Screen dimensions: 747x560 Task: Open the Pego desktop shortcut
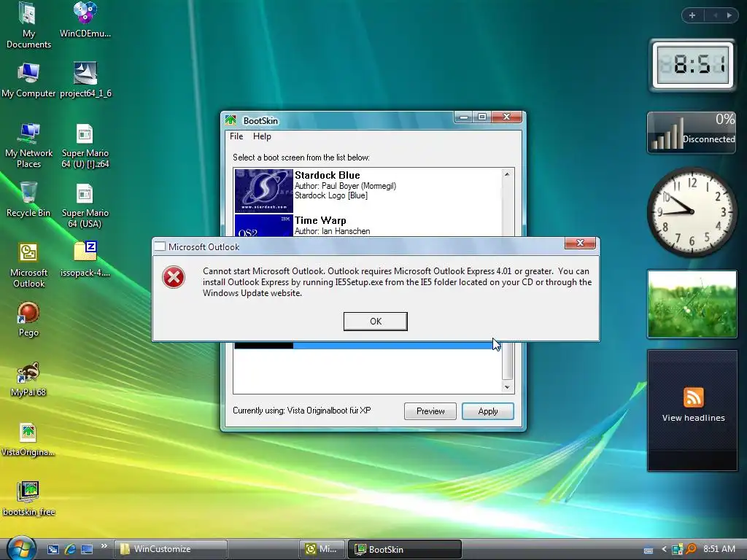(x=28, y=319)
